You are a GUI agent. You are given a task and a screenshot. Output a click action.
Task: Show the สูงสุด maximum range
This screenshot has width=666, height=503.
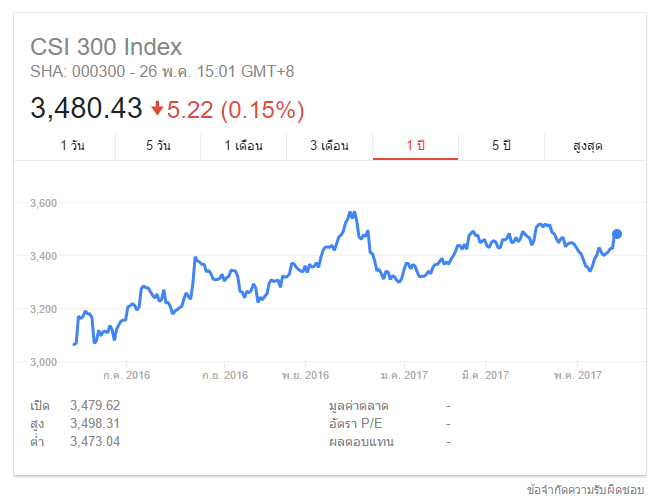[588, 146]
